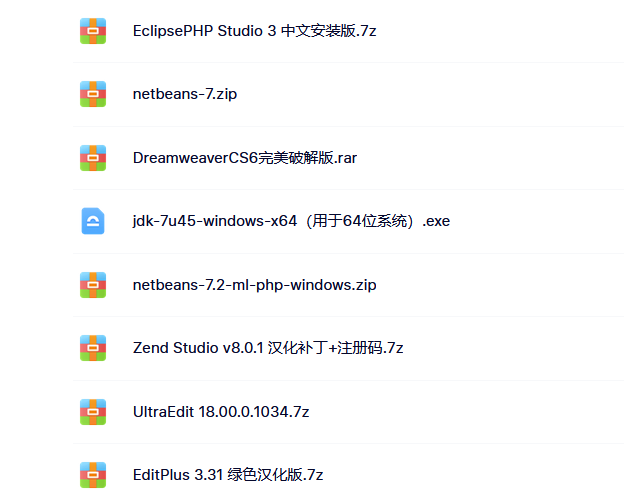Click the archive icon beside netbeans-7.zip
Image resolution: width=624 pixels, height=503 pixels.
tap(93, 94)
